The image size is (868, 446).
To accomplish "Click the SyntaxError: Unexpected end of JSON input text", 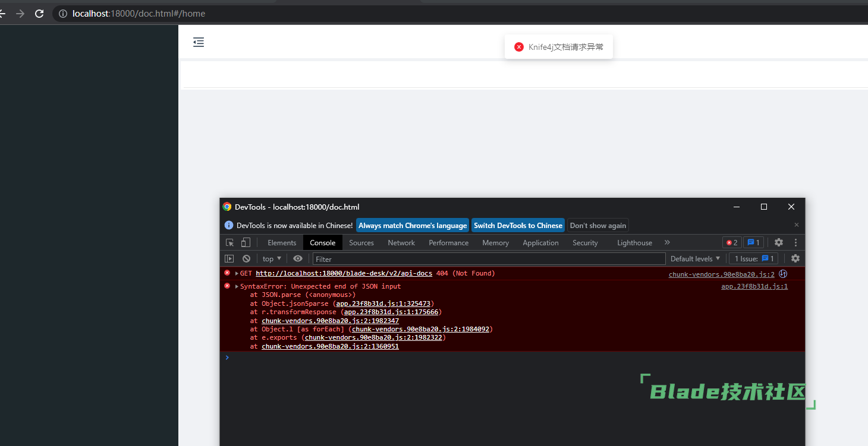I will (x=320, y=286).
